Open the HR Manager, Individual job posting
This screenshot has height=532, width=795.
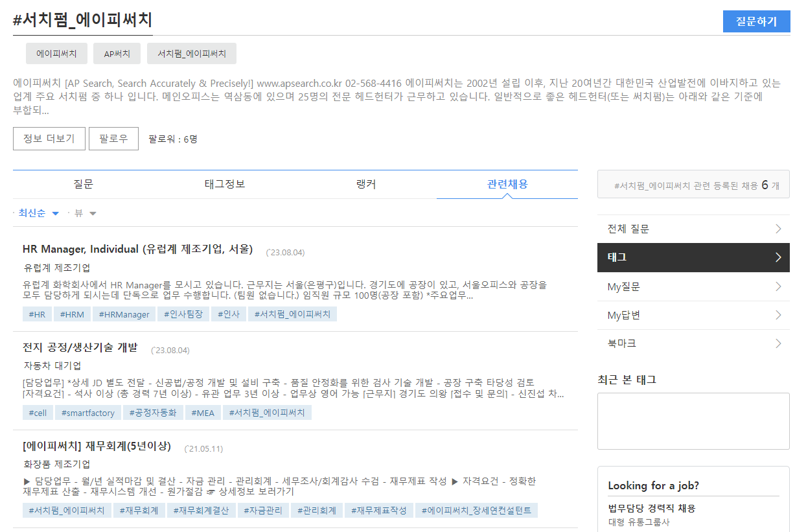pyautogui.click(x=137, y=249)
